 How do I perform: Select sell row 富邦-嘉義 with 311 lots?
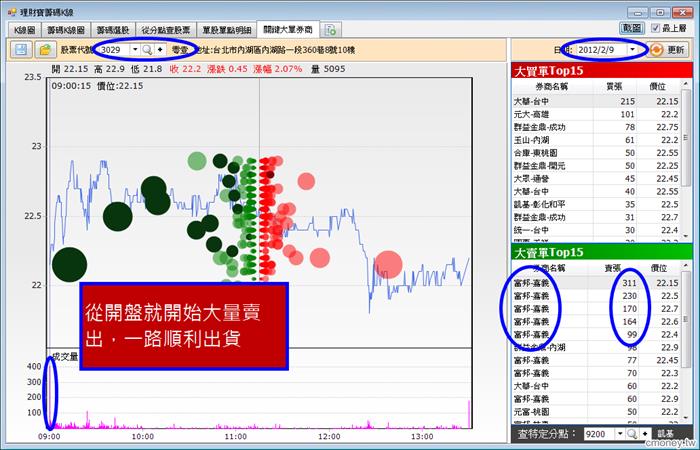coord(596,283)
